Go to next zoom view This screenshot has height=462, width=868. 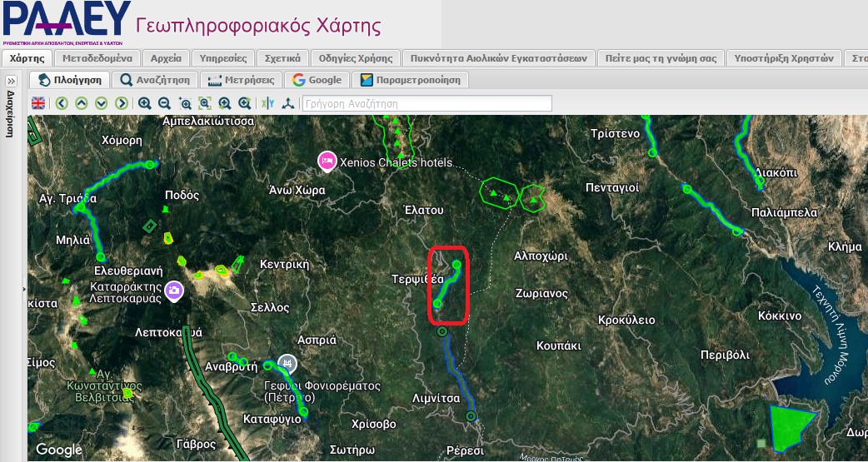tap(245, 103)
